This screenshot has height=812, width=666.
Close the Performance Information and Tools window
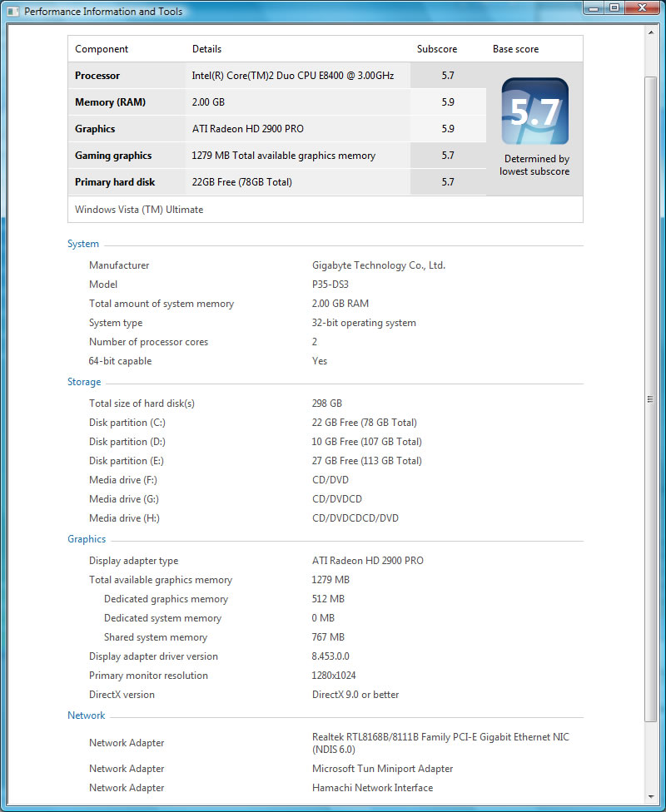coord(643,8)
